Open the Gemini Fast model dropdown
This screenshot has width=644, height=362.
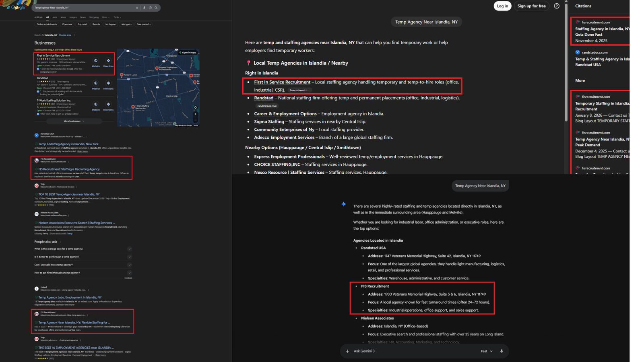(487, 351)
